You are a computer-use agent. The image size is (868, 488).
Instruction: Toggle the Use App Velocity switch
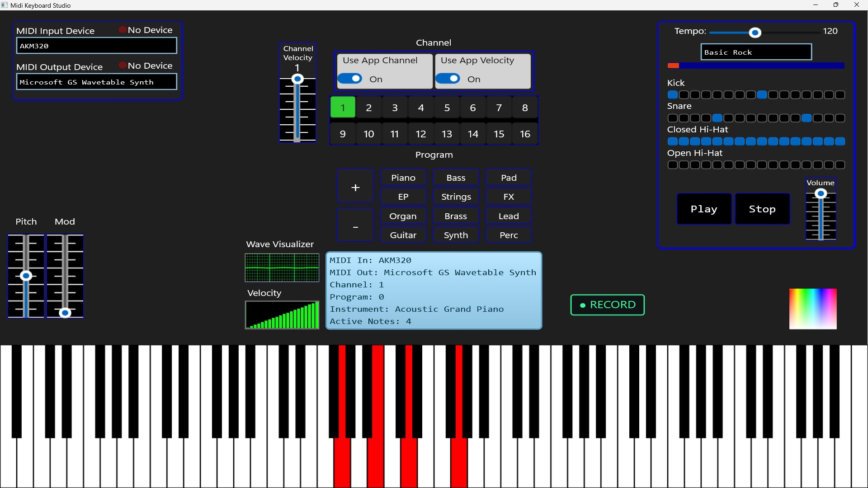click(448, 79)
